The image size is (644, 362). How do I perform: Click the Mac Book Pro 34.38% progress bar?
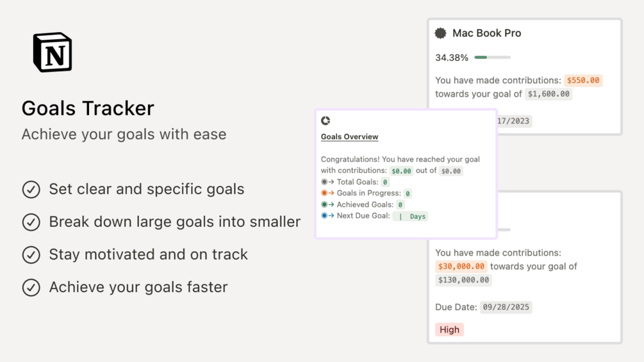492,58
